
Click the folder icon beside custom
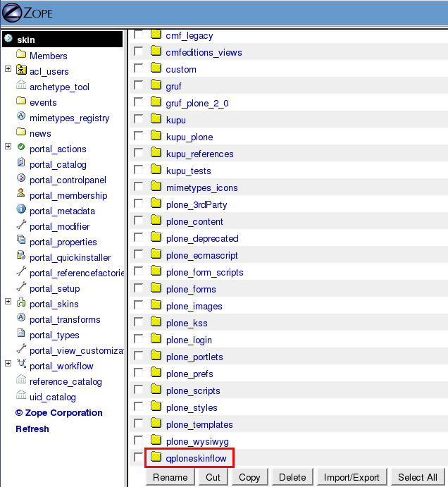tap(156, 68)
